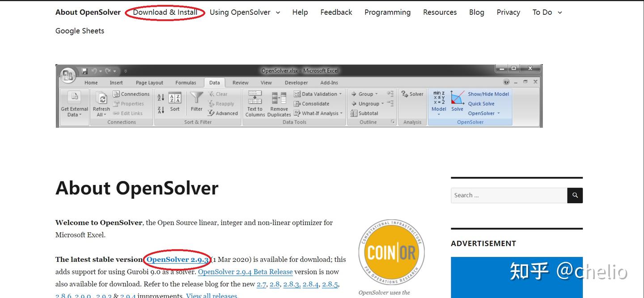
Task: Click the Refresh All icon
Action: (101, 103)
